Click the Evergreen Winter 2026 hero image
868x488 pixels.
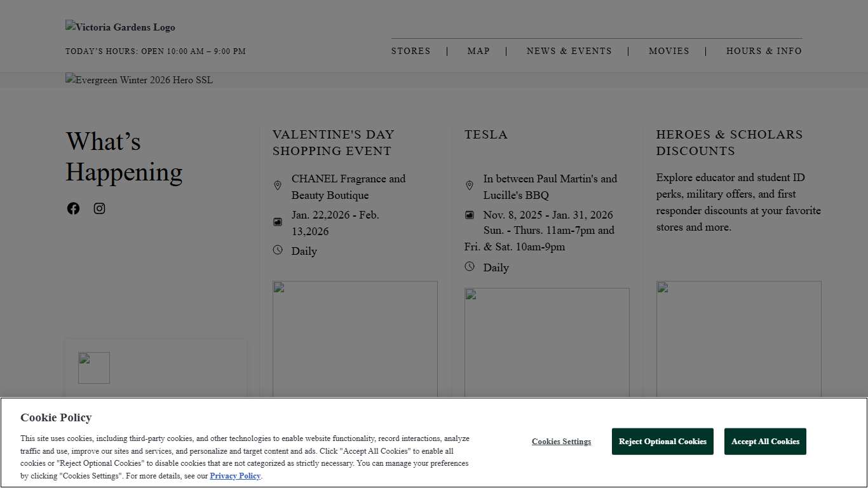coord(139,80)
